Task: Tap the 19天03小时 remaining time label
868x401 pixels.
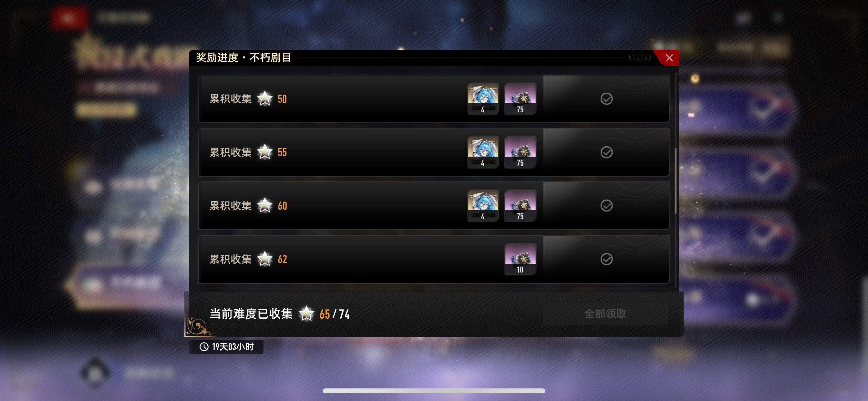Action: click(x=226, y=347)
